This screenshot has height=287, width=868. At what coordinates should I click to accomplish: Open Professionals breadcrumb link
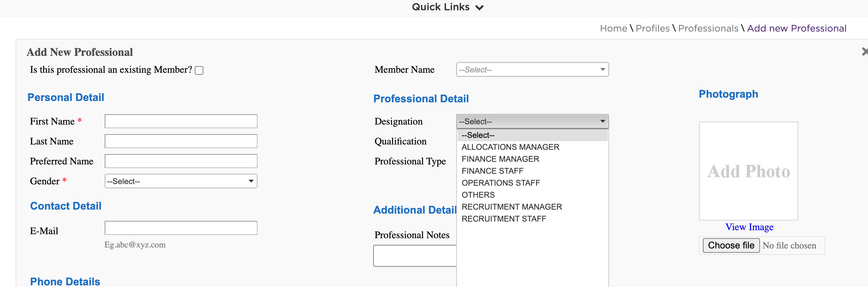708,28
